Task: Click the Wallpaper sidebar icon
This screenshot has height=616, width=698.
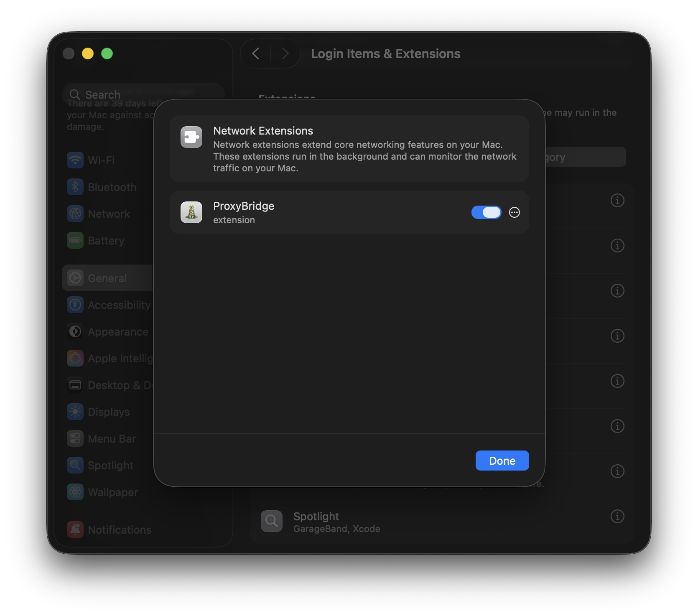Action: [75, 492]
